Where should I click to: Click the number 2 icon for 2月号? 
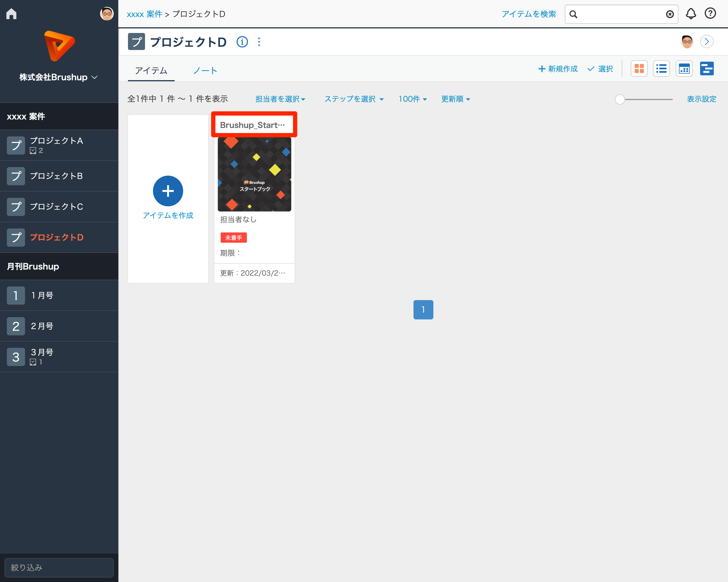click(16, 326)
